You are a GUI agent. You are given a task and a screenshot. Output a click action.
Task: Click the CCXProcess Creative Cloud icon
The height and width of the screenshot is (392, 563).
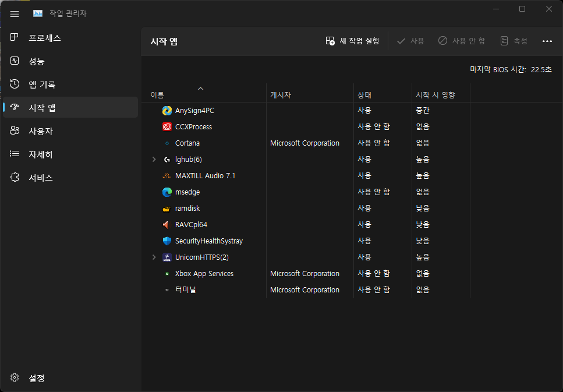click(167, 127)
